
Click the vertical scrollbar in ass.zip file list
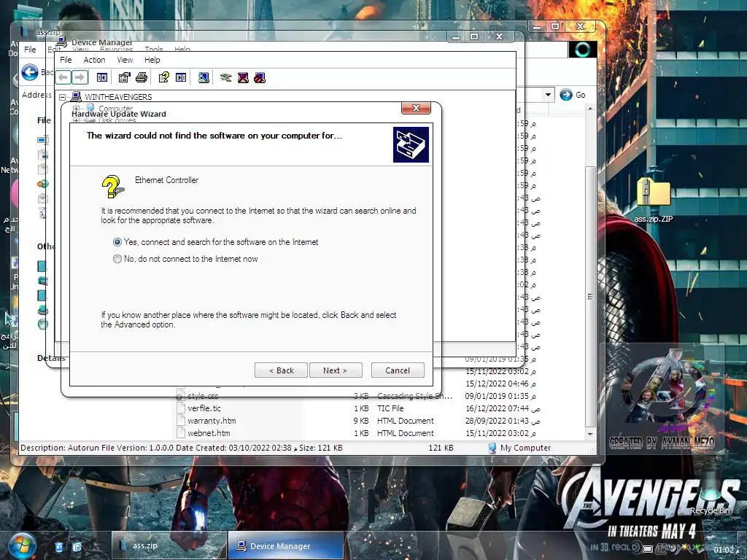(x=590, y=296)
